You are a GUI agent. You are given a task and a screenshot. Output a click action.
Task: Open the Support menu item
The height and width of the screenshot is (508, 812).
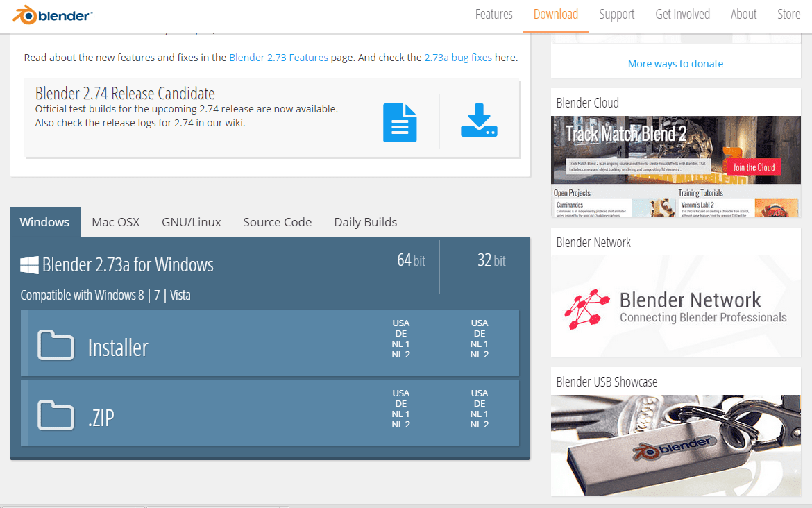click(x=616, y=15)
